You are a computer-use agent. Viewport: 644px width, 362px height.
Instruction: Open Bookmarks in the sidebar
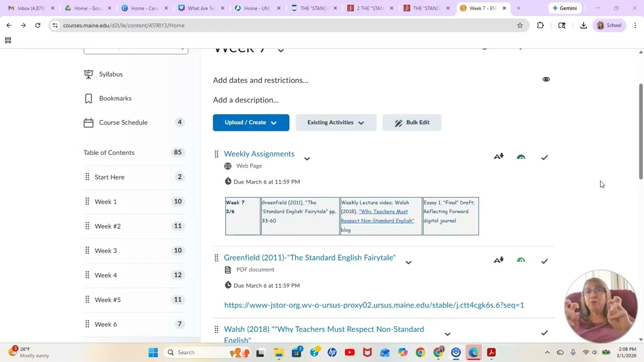[x=115, y=98]
